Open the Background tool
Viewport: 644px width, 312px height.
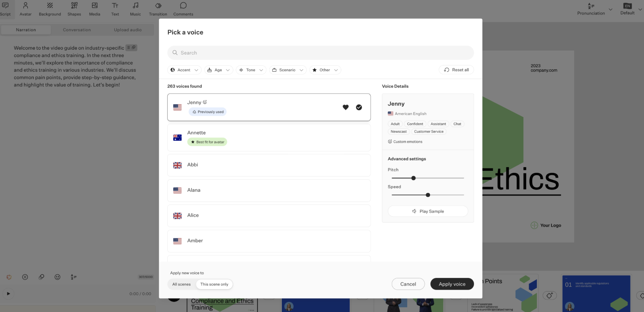pos(50,9)
